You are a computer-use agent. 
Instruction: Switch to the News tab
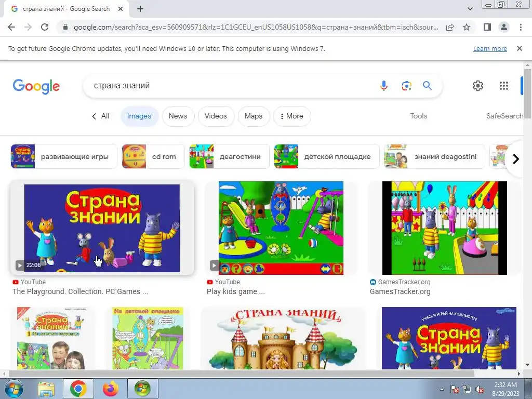coord(178,116)
